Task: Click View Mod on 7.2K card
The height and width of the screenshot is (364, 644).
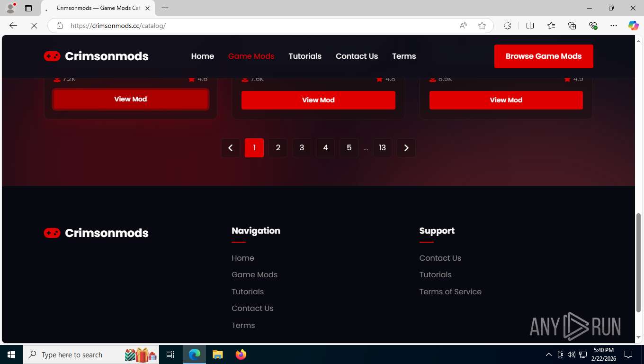Action: pyautogui.click(x=131, y=99)
